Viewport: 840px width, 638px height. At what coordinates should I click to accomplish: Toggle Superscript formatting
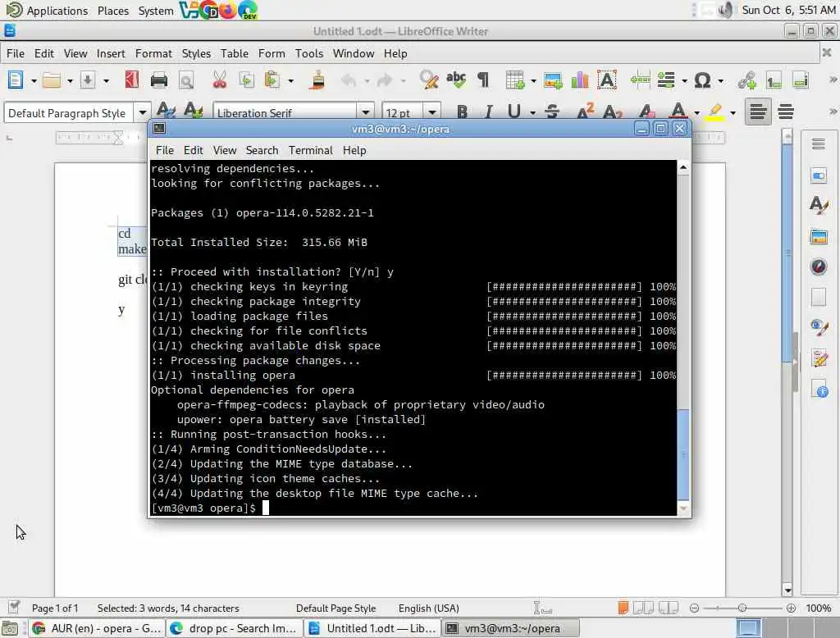pos(586,112)
